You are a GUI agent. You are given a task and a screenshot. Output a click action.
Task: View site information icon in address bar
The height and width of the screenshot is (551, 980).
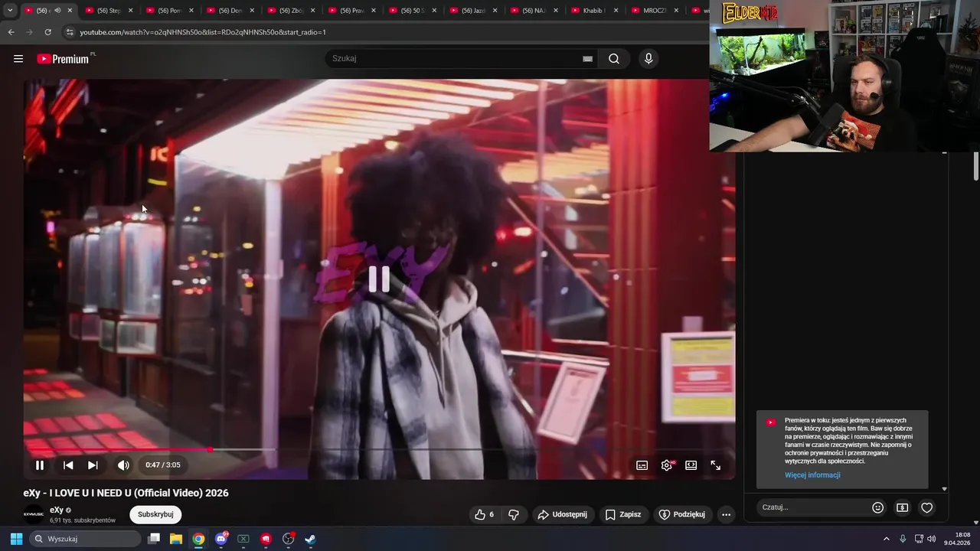70,32
